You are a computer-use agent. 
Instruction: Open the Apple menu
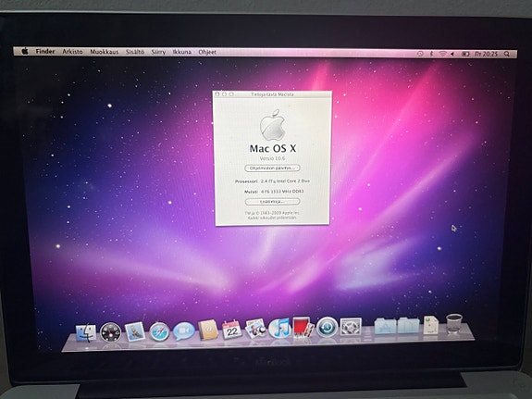[25, 51]
